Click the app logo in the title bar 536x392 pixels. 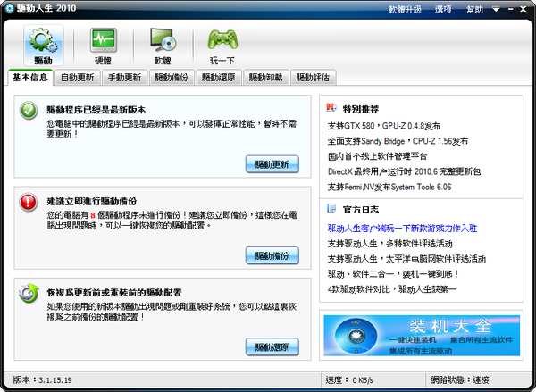(10, 9)
